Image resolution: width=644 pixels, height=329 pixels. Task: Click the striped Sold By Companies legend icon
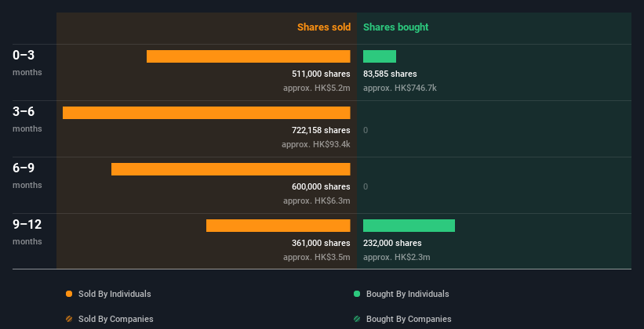coord(69,319)
